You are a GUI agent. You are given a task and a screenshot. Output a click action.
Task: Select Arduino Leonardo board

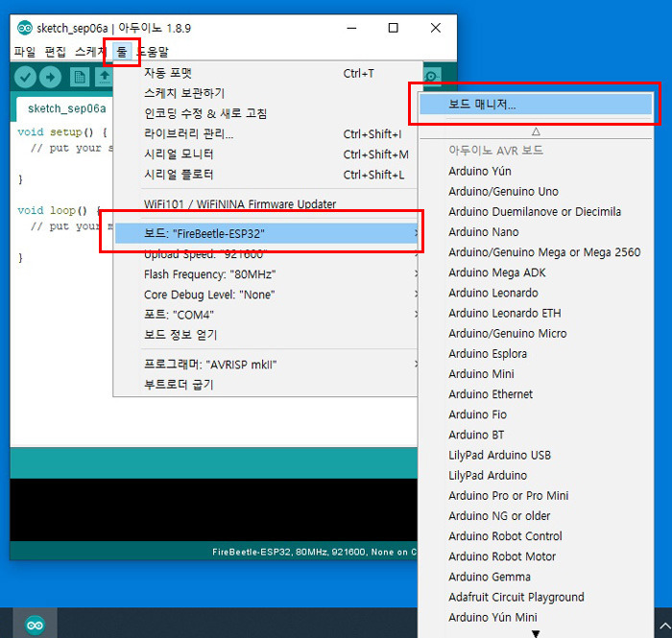pyautogui.click(x=536, y=293)
